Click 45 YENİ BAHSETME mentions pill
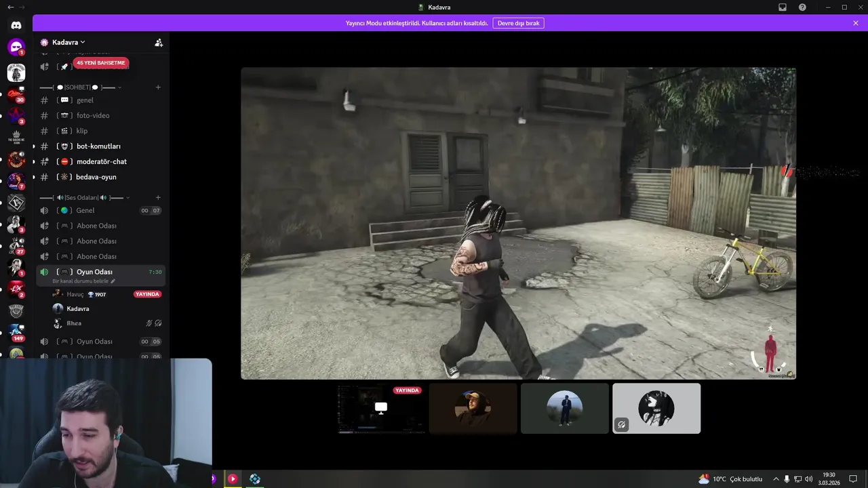868x488 pixels. click(x=100, y=63)
